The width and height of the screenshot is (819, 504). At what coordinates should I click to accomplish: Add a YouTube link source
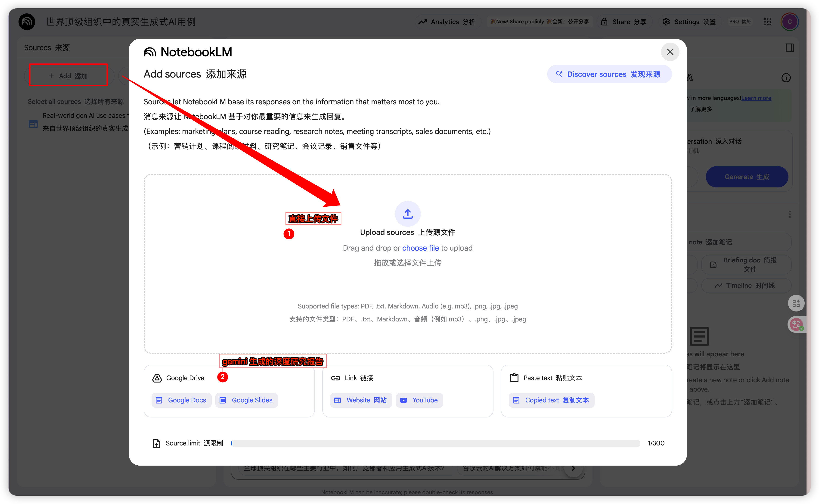[419, 400]
